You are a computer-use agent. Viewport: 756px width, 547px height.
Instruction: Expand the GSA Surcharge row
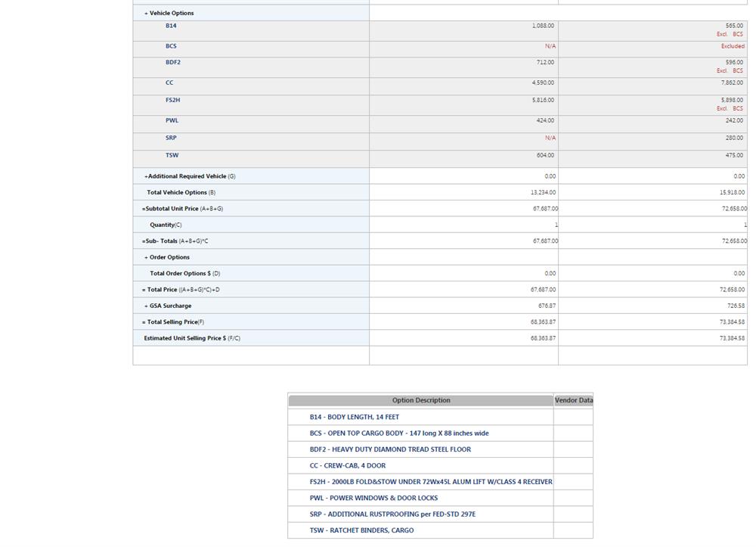pyautogui.click(x=168, y=306)
